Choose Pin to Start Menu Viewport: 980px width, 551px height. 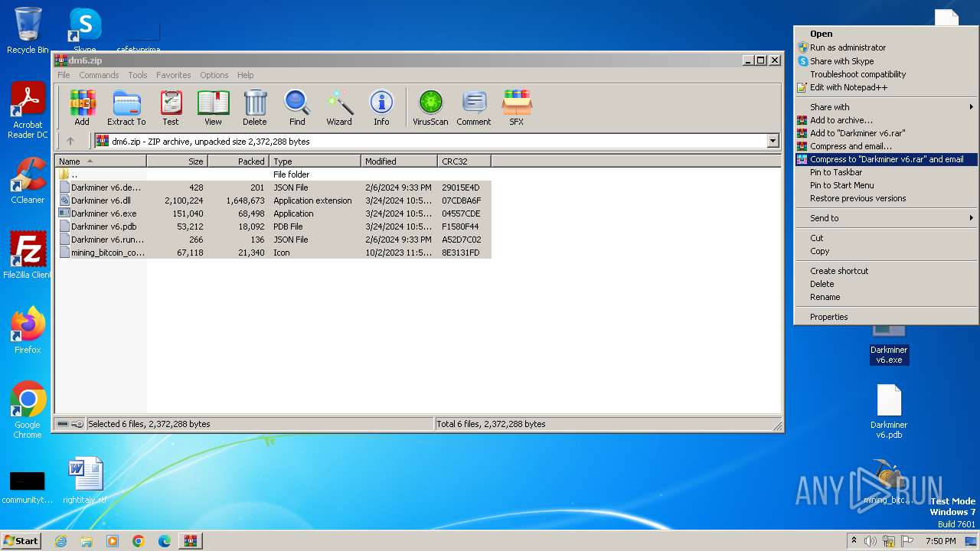pyautogui.click(x=886, y=185)
